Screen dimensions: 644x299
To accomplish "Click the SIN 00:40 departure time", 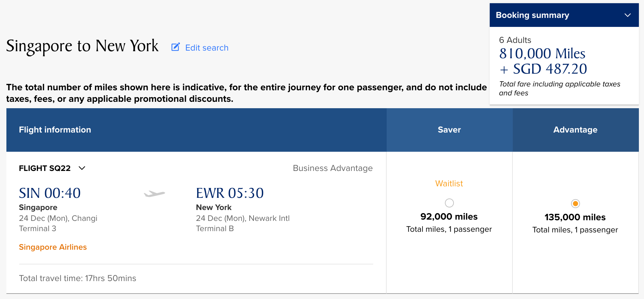I will pyautogui.click(x=50, y=193).
